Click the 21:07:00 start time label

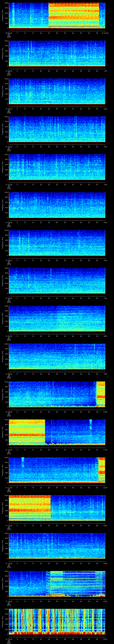pyautogui.click(x=9, y=336)
